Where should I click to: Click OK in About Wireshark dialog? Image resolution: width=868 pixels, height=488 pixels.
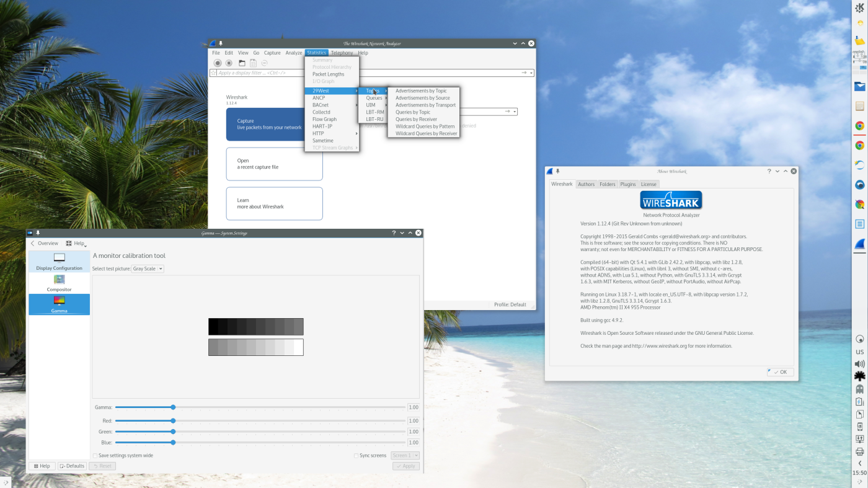pos(780,372)
